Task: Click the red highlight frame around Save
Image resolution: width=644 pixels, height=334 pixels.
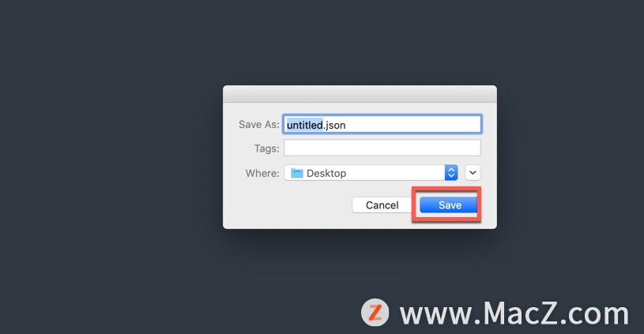Action: coord(446,189)
